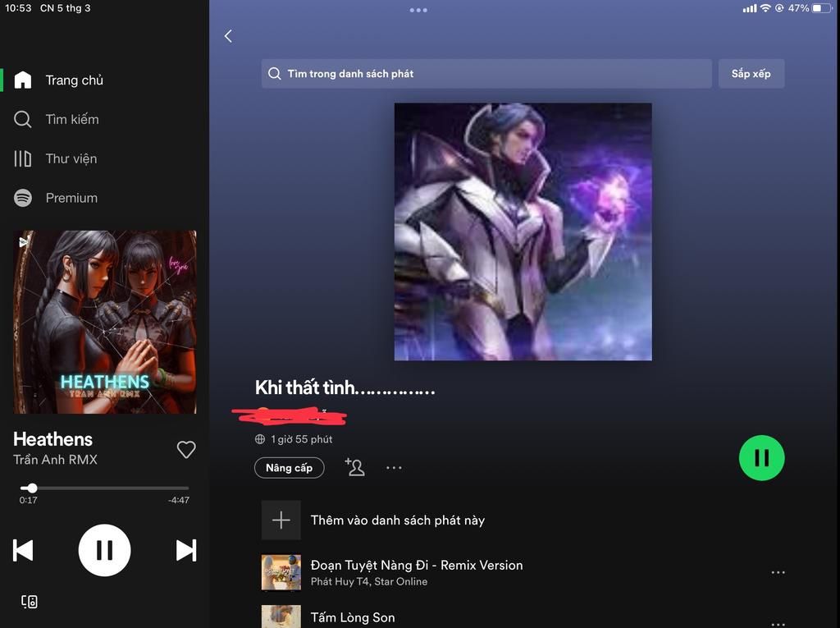The height and width of the screenshot is (628, 840).
Task: Skip to the next track
Action: [x=186, y=550]
